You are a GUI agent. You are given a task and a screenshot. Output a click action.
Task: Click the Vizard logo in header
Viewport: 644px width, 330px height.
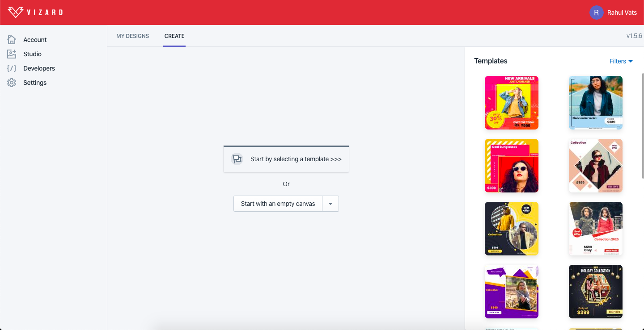pyautogui.click(x=35, y=13)
